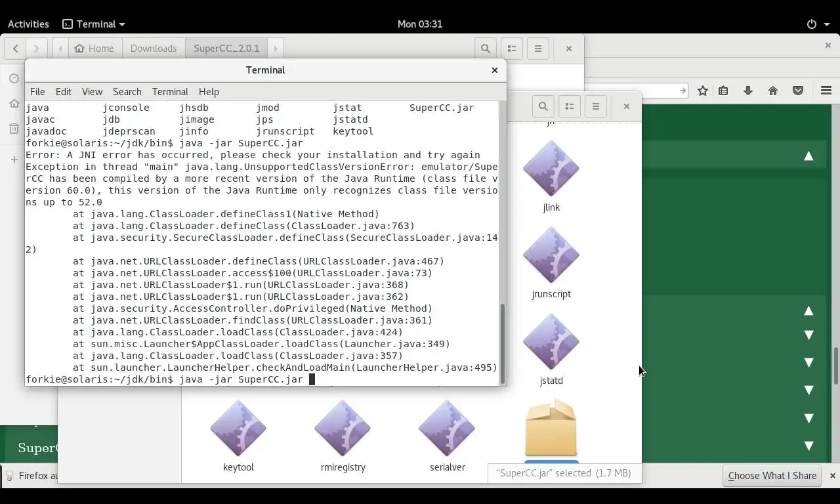The image size is (840, 504).
Task: Go forward in file manager history
Action: 37,49
